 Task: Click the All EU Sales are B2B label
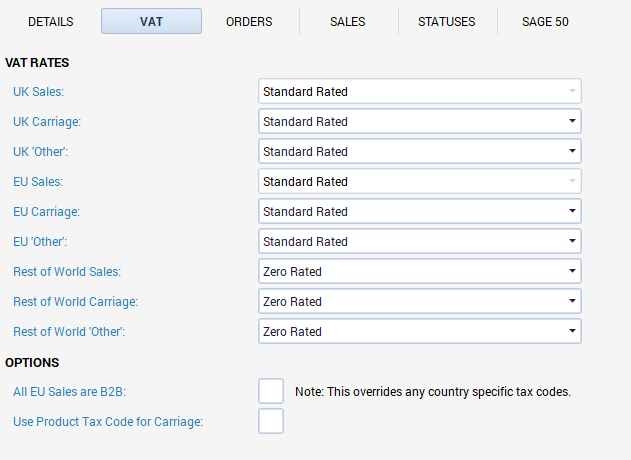click(70, 392)
